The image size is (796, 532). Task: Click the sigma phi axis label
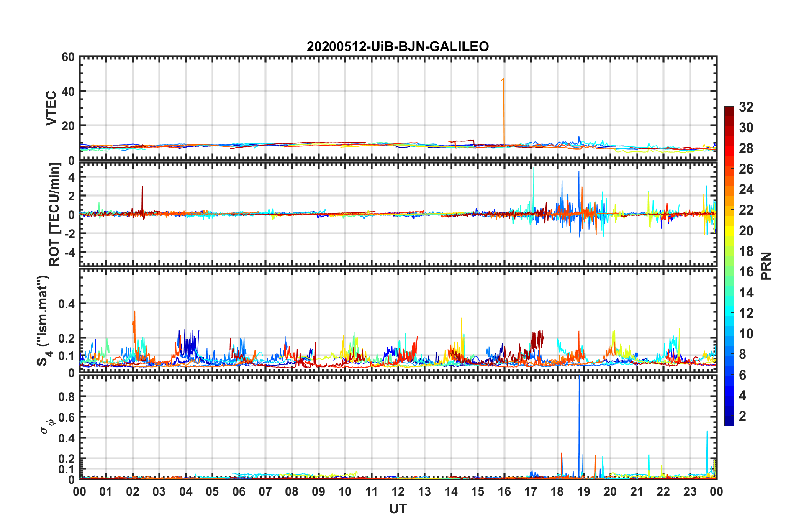click(x=47, y=427)
